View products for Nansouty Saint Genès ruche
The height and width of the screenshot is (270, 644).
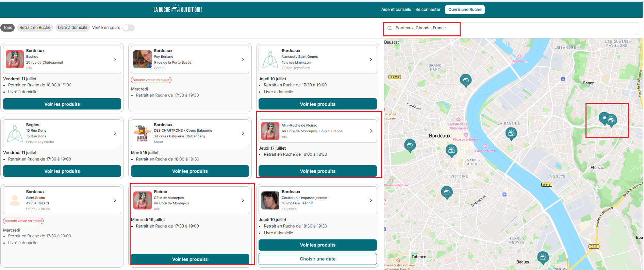318,104
